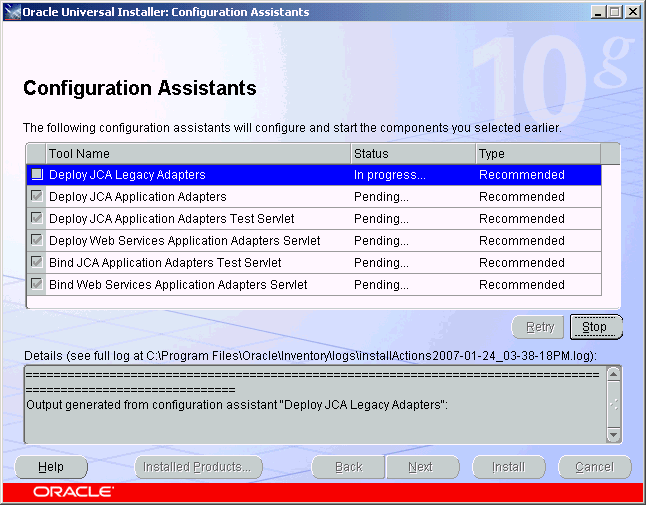The image size is (646, 505).
Task: Select Deploy JCA Legacy Adapters row text
Action: [127, 175]
